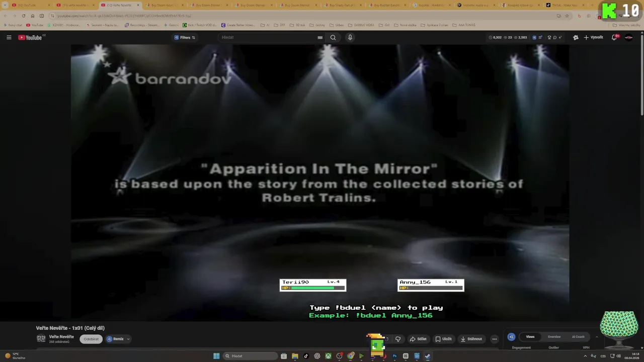The image size is (644, 362).
Task: Collapse the side panel chevron
Action: coord(597,337)
